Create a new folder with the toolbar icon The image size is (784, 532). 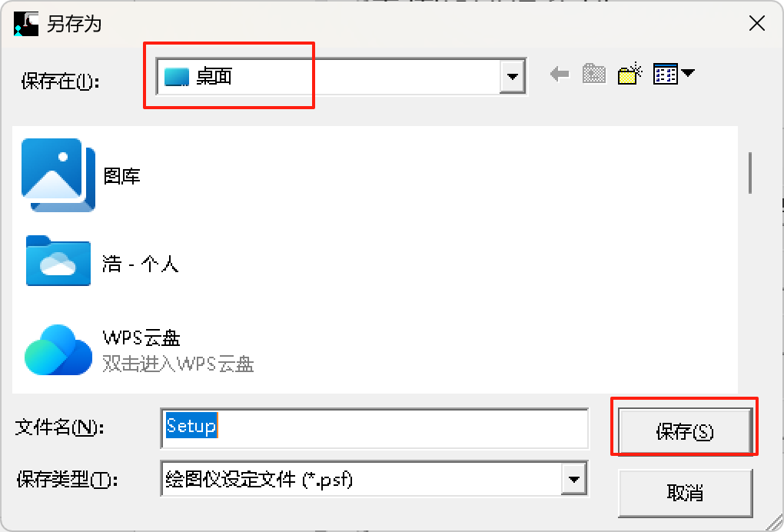tap(630, 74)
